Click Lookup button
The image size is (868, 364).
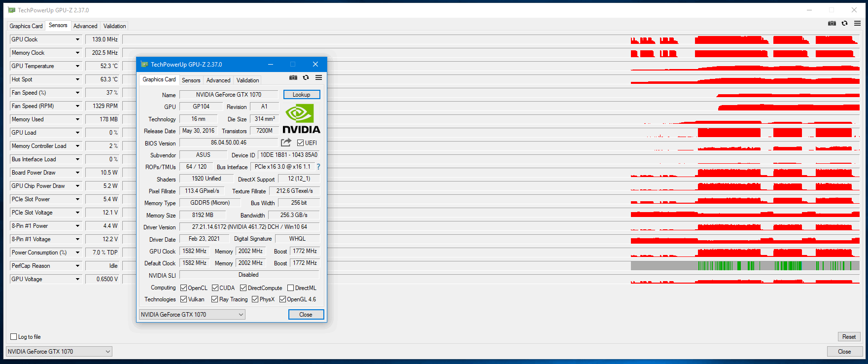[302, 95]
